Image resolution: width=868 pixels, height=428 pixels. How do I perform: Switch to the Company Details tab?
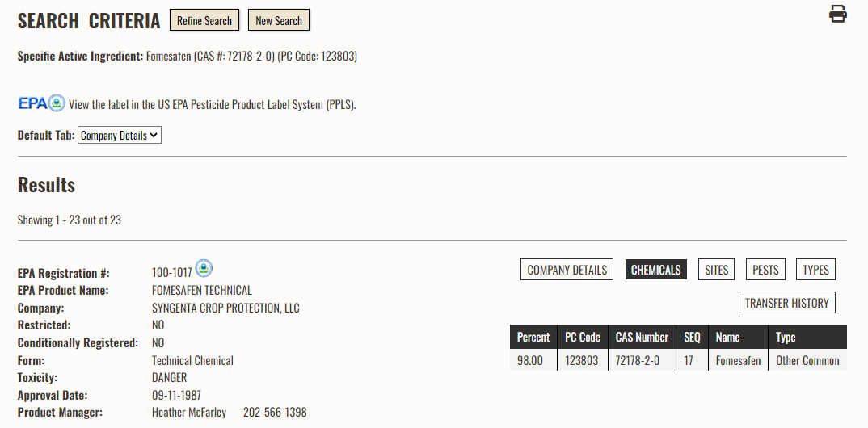point(567,270)
